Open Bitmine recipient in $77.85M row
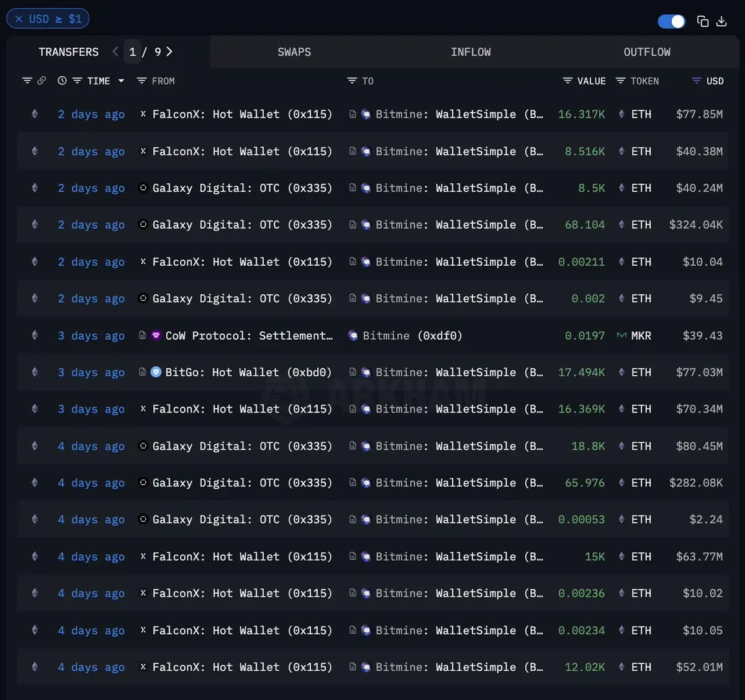Viewport: 745px width, 700px height. click(459, 114)
